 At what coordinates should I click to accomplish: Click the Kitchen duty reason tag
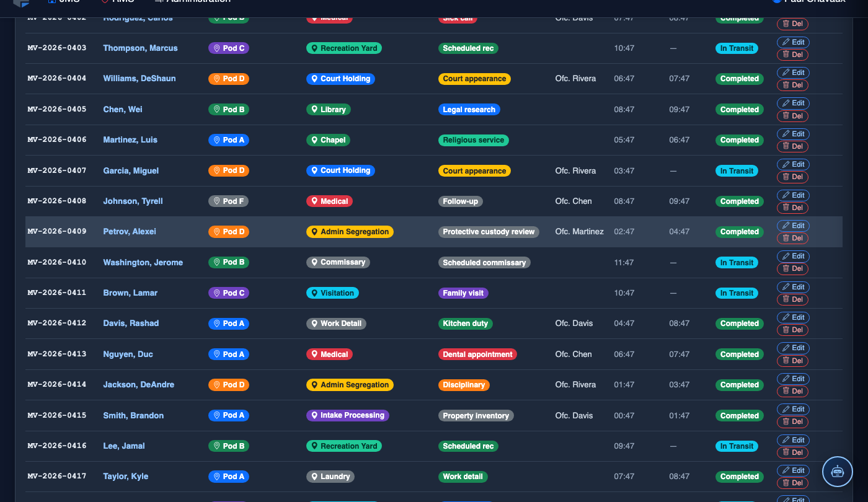click(466, 324)
